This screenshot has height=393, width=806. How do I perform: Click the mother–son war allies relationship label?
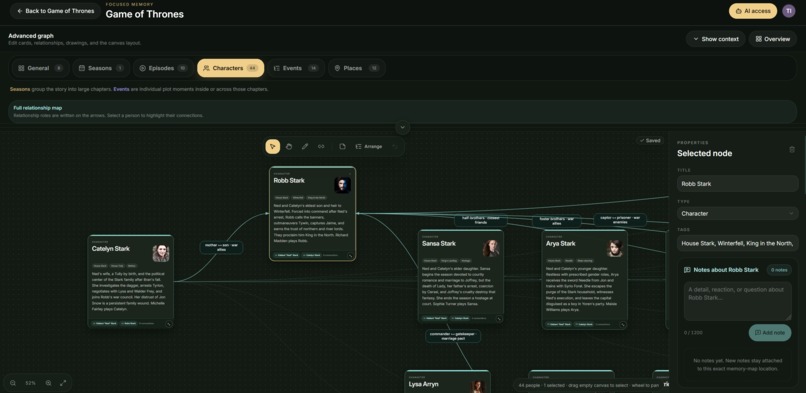point(221,248)
